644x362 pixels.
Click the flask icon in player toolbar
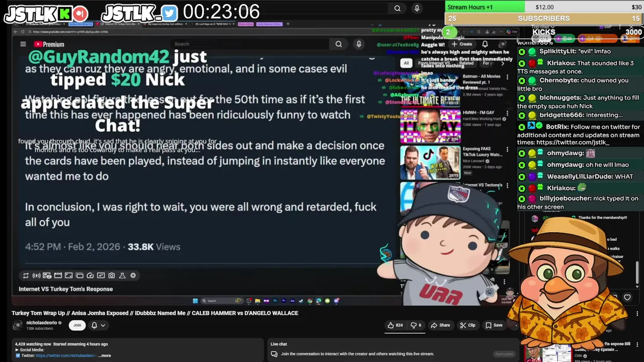pyautogui.click(x=122, y=276)
